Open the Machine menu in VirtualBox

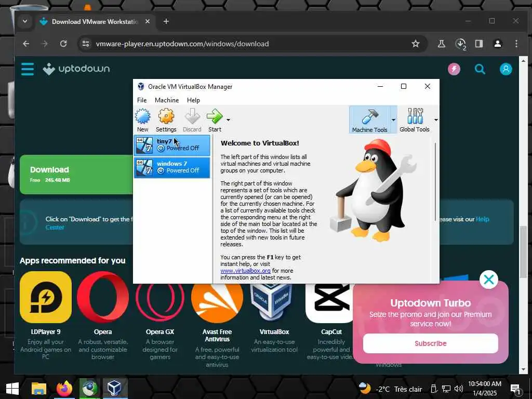click(x=167, y=100)
